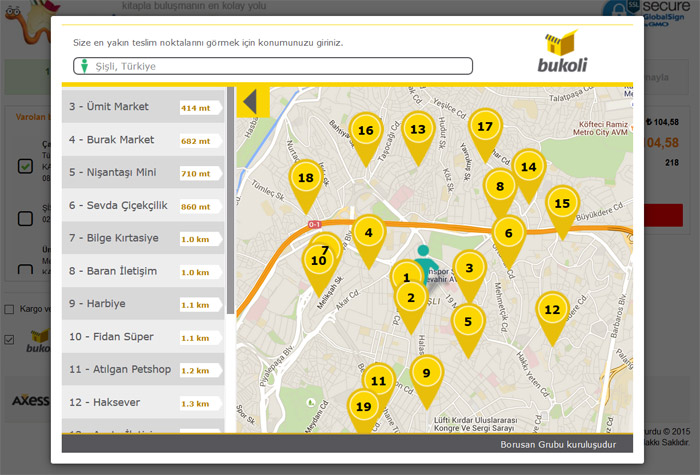The image size is (700, 475).
Task: Select 8 - Baran İletişim from list
Action: [143, 271]
